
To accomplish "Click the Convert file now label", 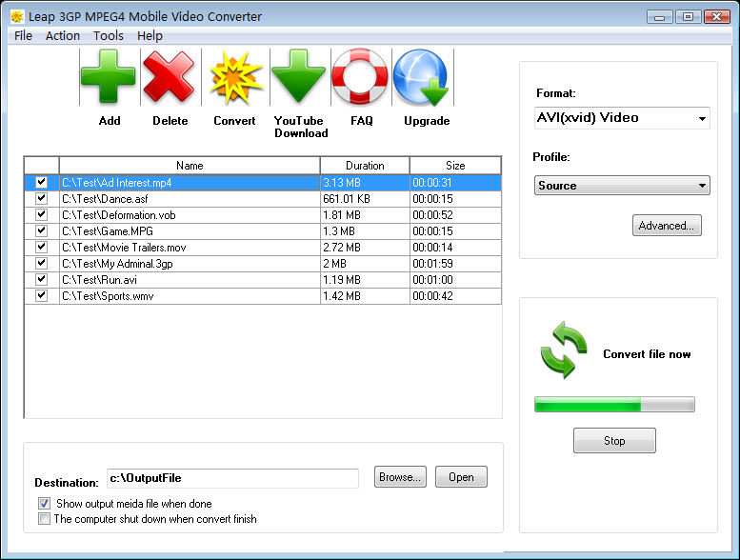I will point(647,354).
